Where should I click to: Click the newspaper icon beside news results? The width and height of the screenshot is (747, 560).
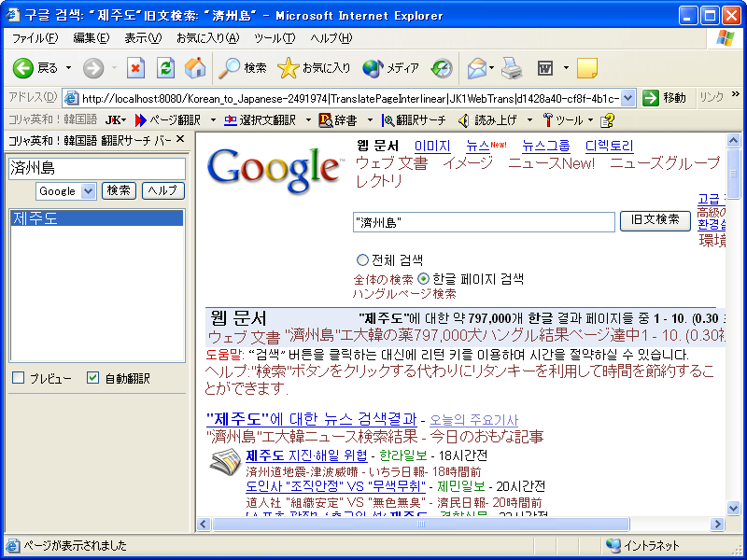tap(225, 461)
